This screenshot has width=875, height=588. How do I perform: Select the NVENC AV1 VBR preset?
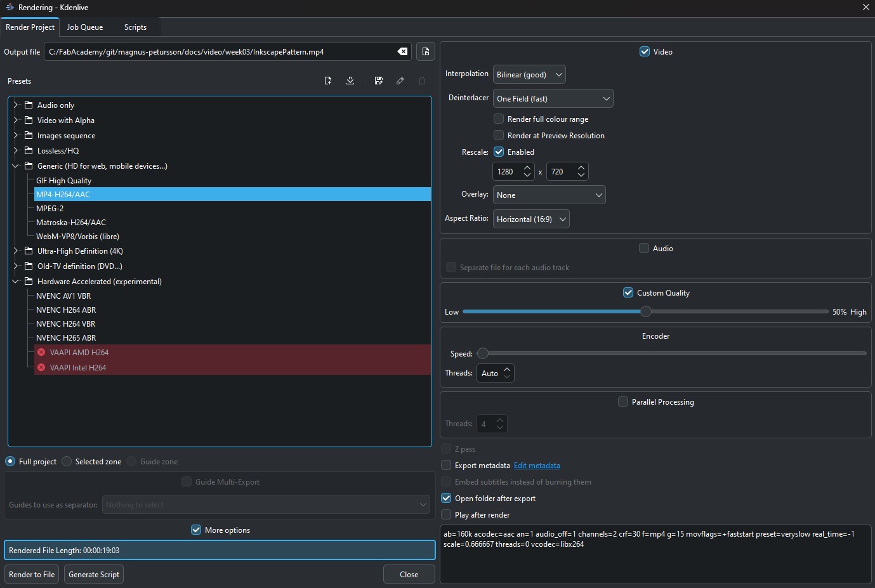(x=63, y=296)
